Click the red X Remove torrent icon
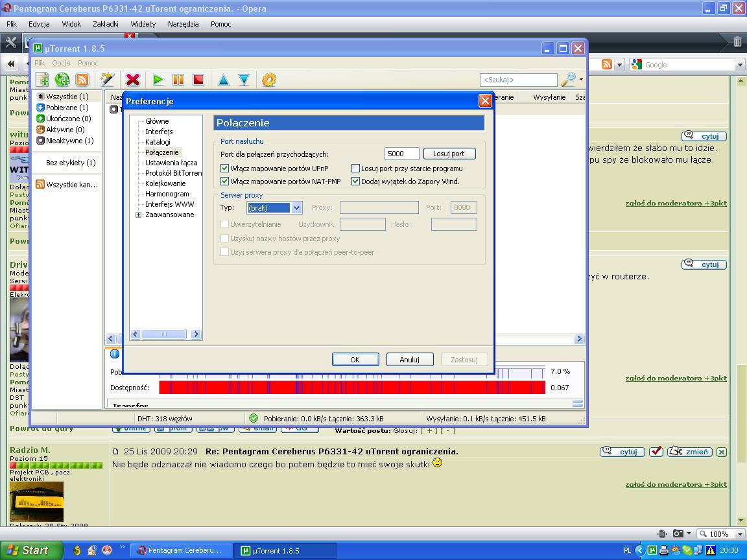 (133, 80)
